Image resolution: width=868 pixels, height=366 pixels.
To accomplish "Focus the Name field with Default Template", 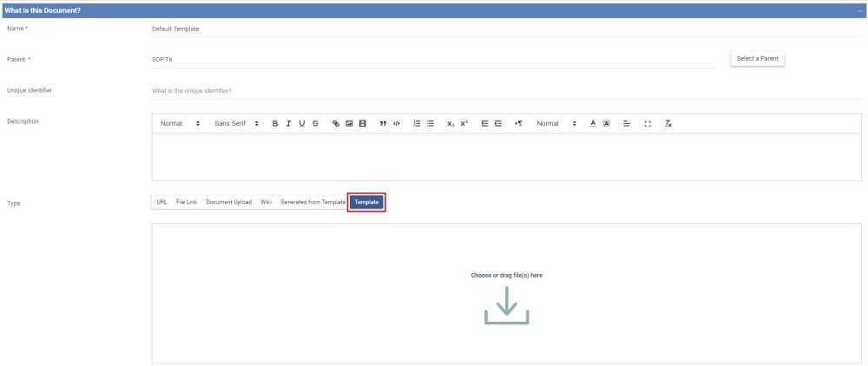I will (507, 29).
